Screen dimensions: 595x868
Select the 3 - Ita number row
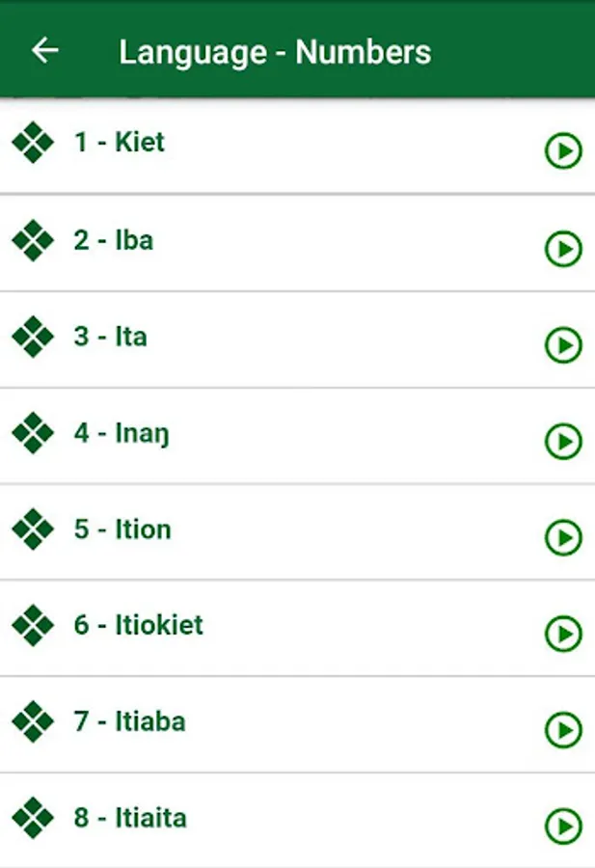pyautogui.click(x=297, y=339)
